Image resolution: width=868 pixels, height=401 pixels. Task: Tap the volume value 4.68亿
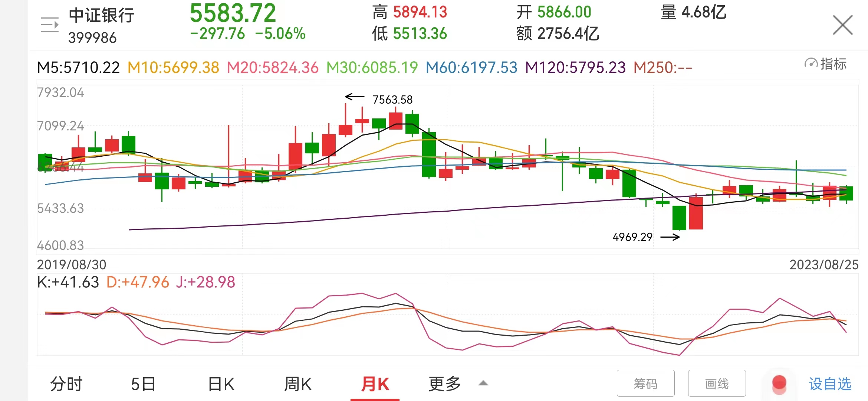pos(704,12)
